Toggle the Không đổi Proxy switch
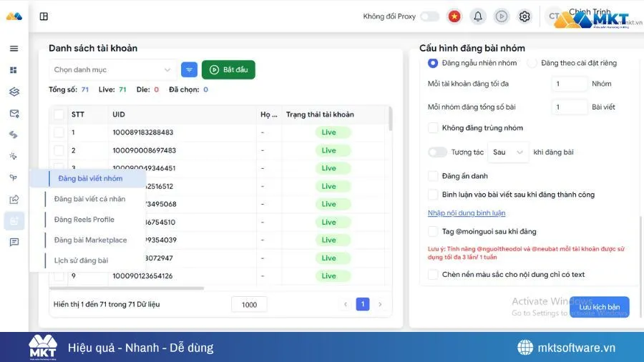 429,16
